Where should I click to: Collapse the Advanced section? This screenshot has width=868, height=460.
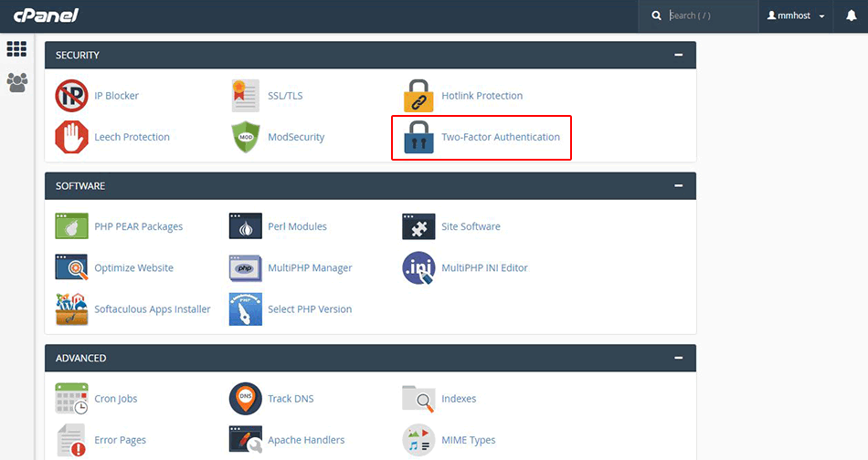tap(679, 358)
